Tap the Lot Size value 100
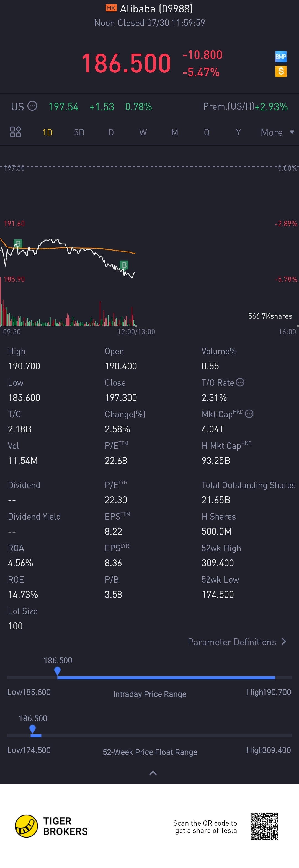The height and width of the screenshot is (868, 299). [15, 626]
